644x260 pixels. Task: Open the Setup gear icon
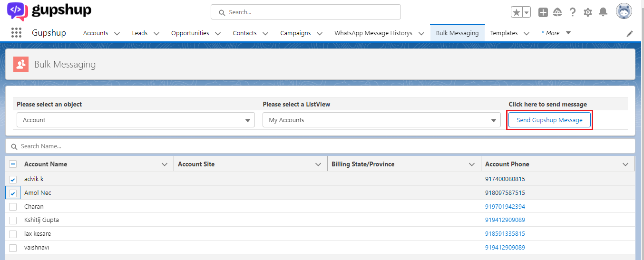(x=588, y=12)
